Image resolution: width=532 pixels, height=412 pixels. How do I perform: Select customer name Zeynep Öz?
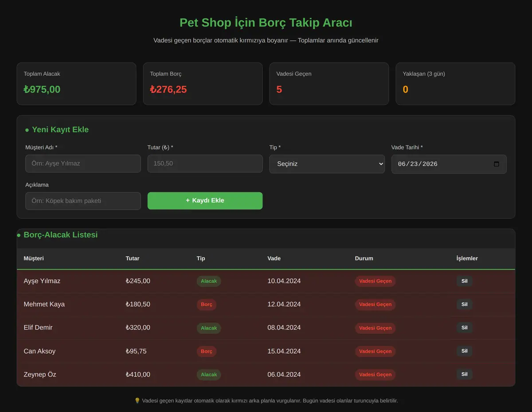pos(40,374)
